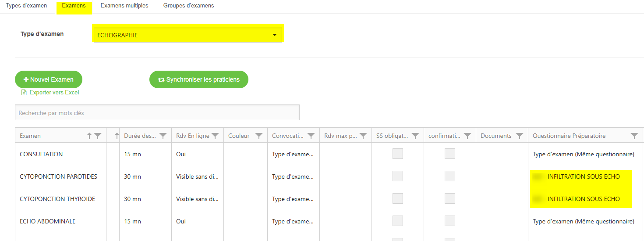Click Synchroniser les praticiens button

(x=199, y=79)
